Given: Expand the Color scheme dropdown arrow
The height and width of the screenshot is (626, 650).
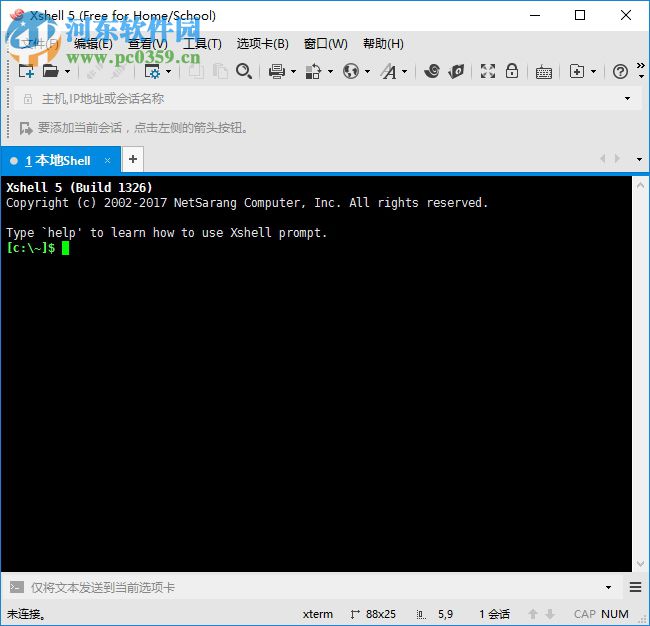Looking at the screenshot, I should tap(330, 72).
